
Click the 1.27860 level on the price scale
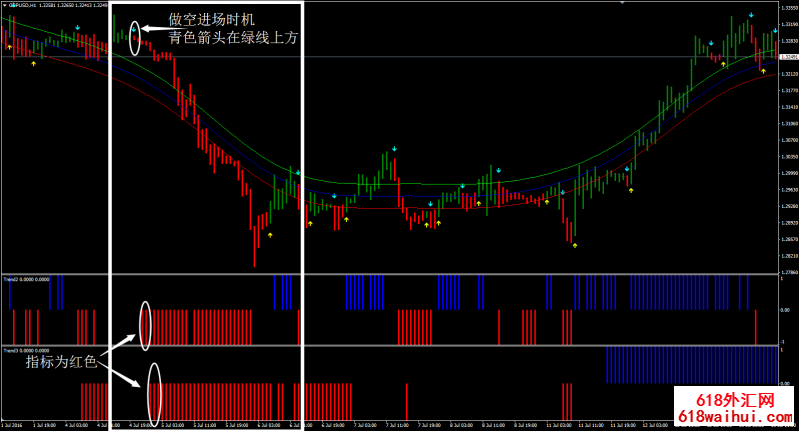[x=788, y=272]
